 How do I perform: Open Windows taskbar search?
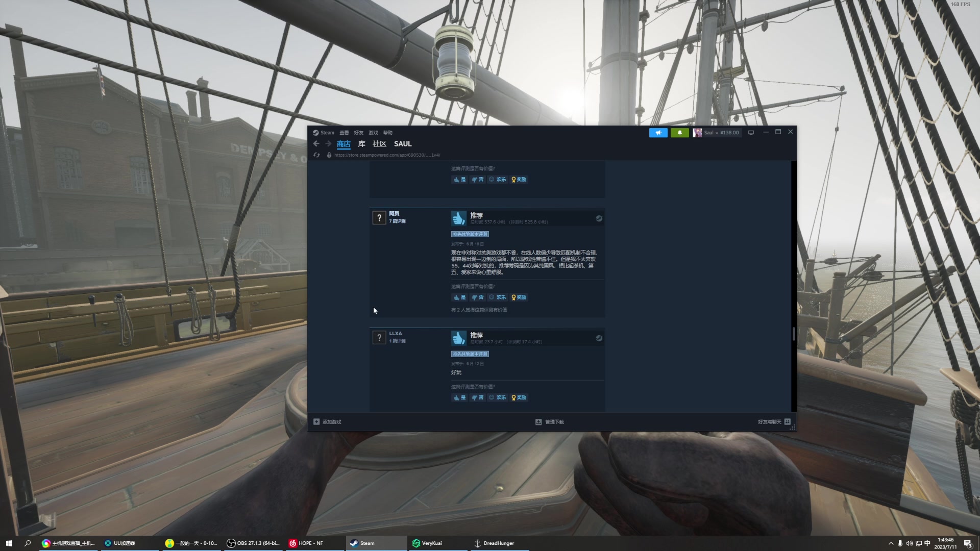(x=28, y=543)
